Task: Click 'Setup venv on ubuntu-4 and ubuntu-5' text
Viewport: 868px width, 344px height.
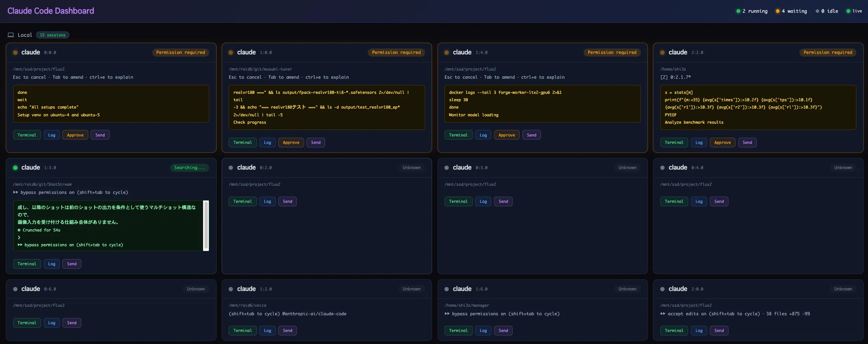Action: 59,115
